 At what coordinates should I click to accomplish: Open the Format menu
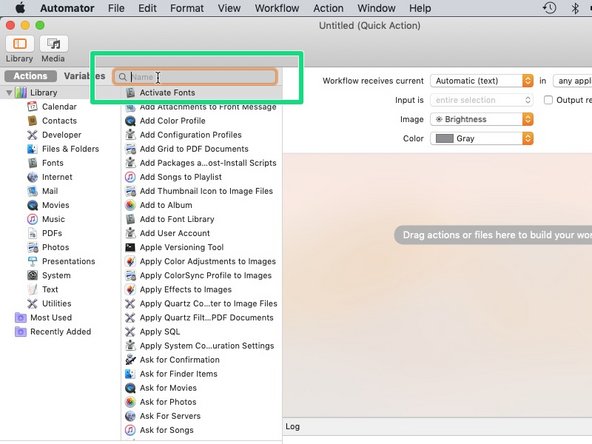[187, 8]
